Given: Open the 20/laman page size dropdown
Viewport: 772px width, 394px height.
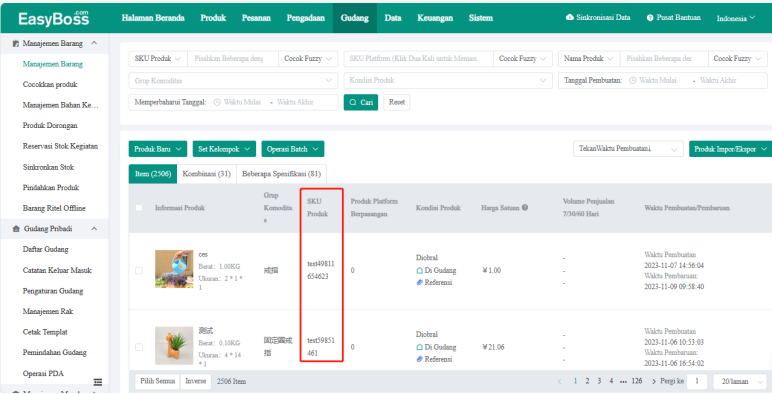Looking at the screenshot, I should click(x=740, y=382).
